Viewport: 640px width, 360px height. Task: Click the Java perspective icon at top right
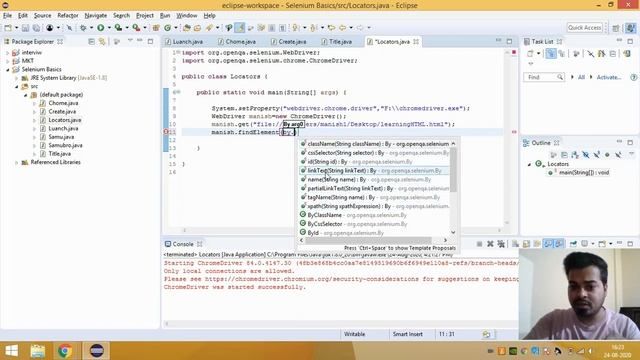click(631, 28)
